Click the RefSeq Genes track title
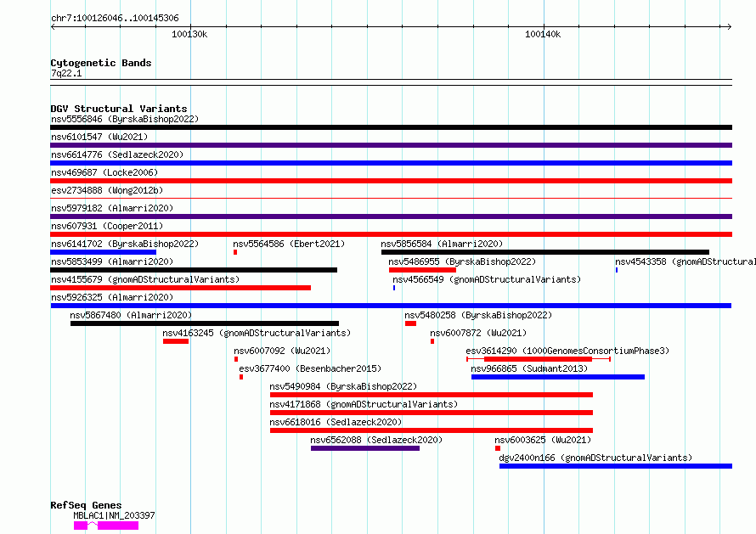The height and width of the screenshot is (534, 756). coord(86,506)
